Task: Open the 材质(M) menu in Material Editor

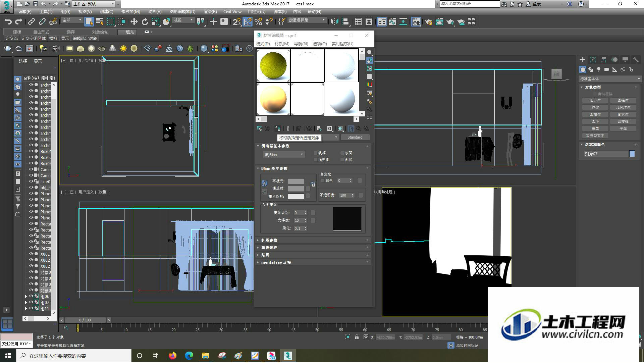Action: (x=282, y=44)
